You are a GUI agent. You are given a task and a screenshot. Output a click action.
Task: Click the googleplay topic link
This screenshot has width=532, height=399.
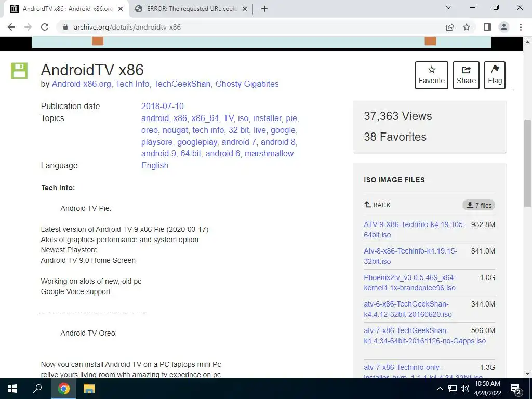coord(197,142)
